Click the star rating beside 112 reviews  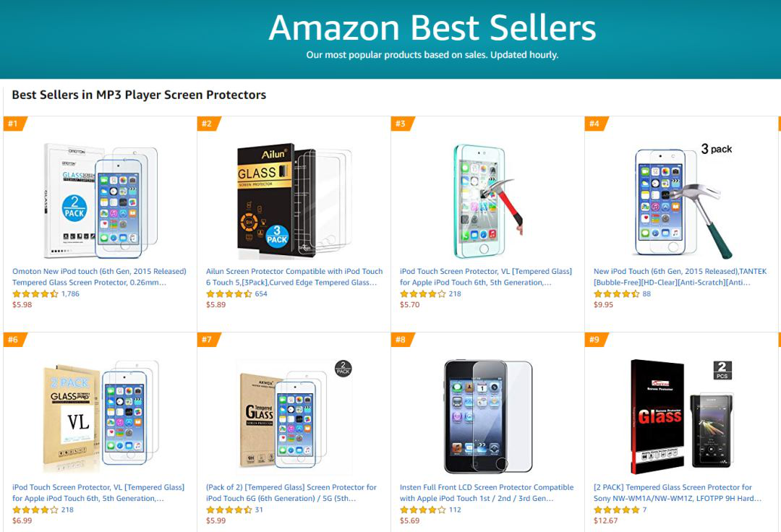click(422, 510)
